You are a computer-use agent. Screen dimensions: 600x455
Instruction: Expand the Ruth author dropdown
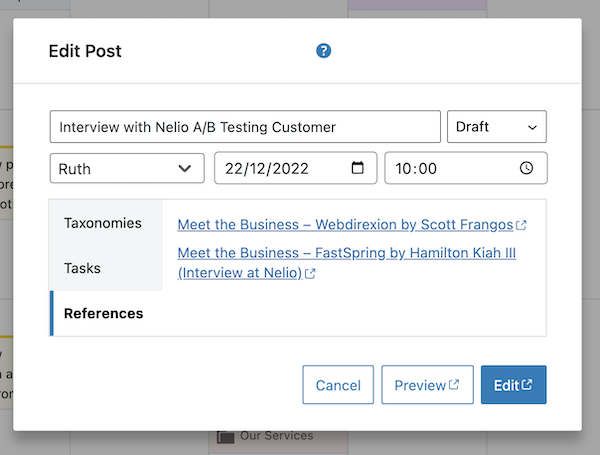pos(126,168)
